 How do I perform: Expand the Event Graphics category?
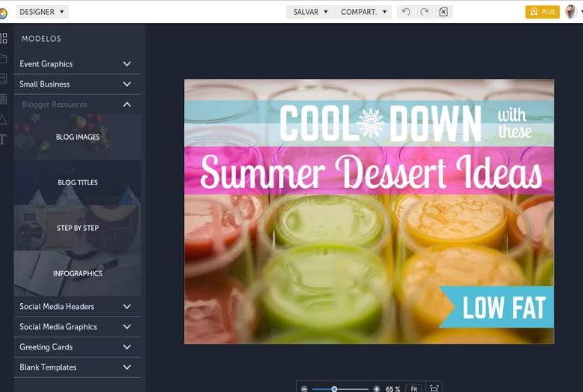pyautogui.click(x=77, y=64)
